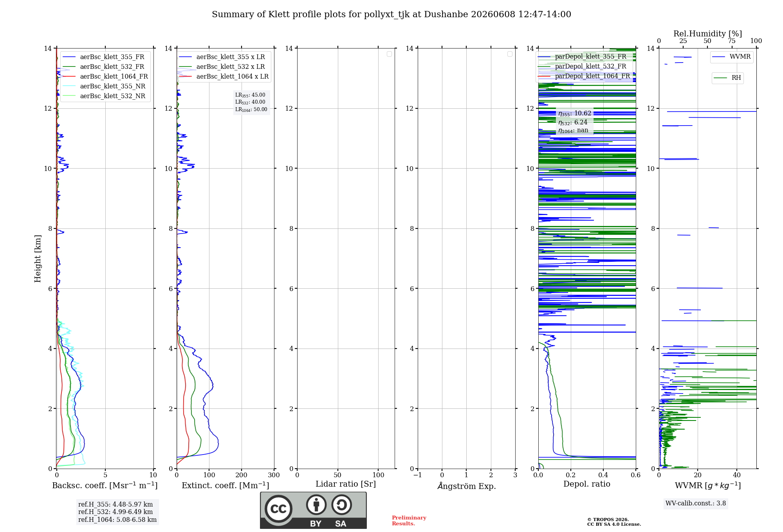Click the ref.H_1064: 5.08-6.58 km text
Screen dimensions: 783x532
click(117, 520)
